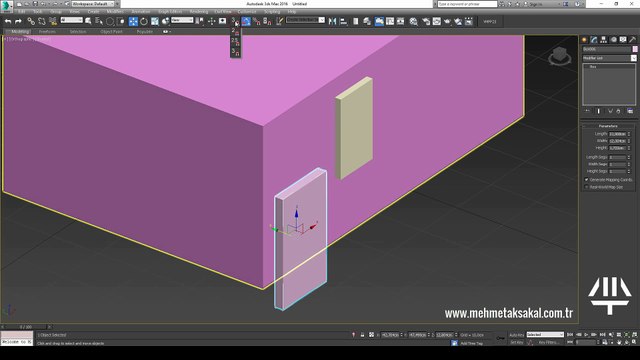
Task: Click the object color swatch beside name
Action: pyautogui.click(x=635, y=49)
